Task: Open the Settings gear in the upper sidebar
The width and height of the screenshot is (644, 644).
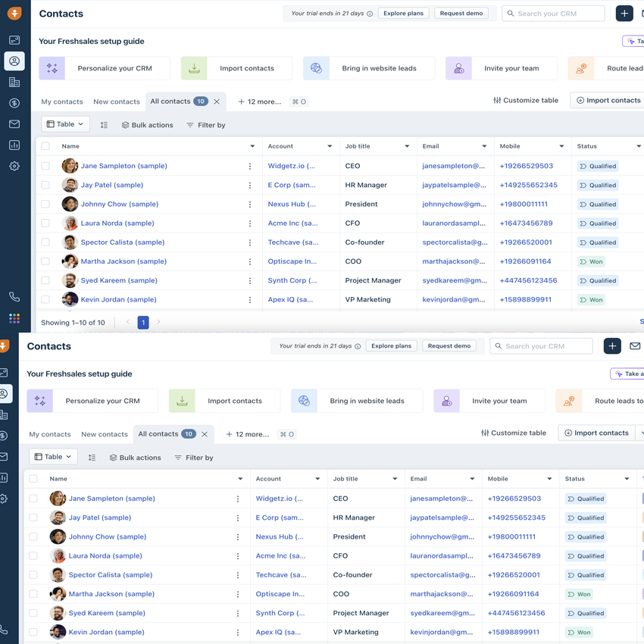Action: click(14, 166)
